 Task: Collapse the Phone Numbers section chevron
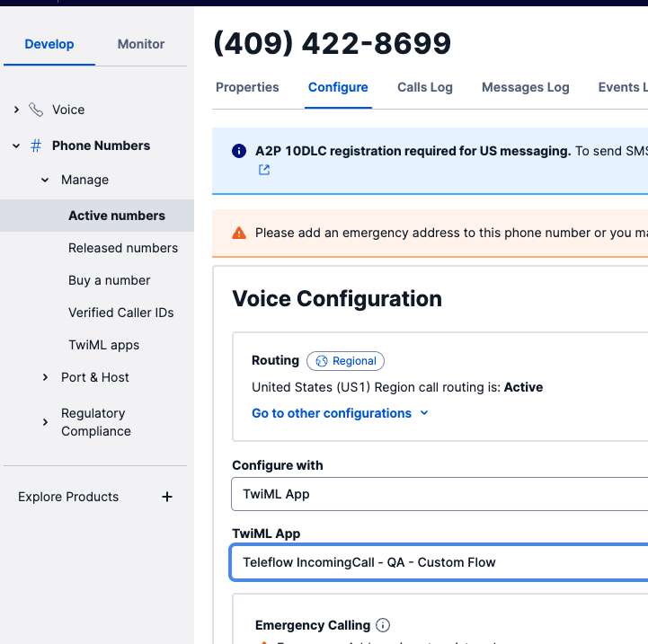point(16,146)
